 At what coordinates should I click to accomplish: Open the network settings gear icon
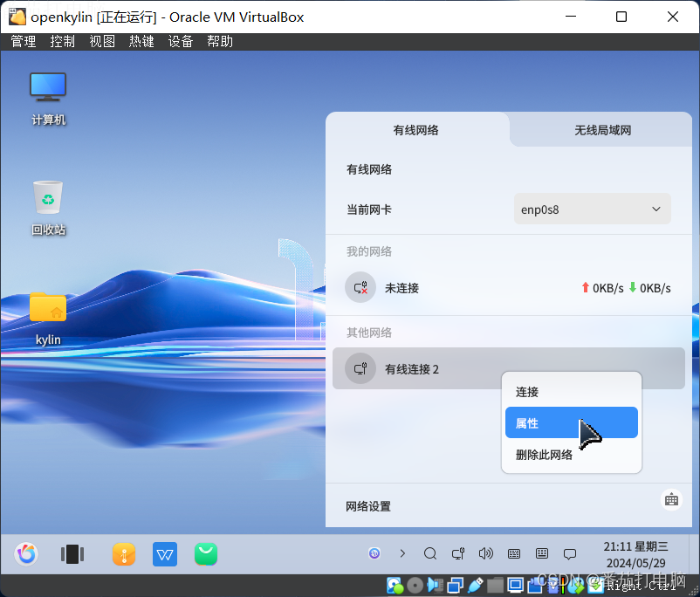(x=671, y=499)
